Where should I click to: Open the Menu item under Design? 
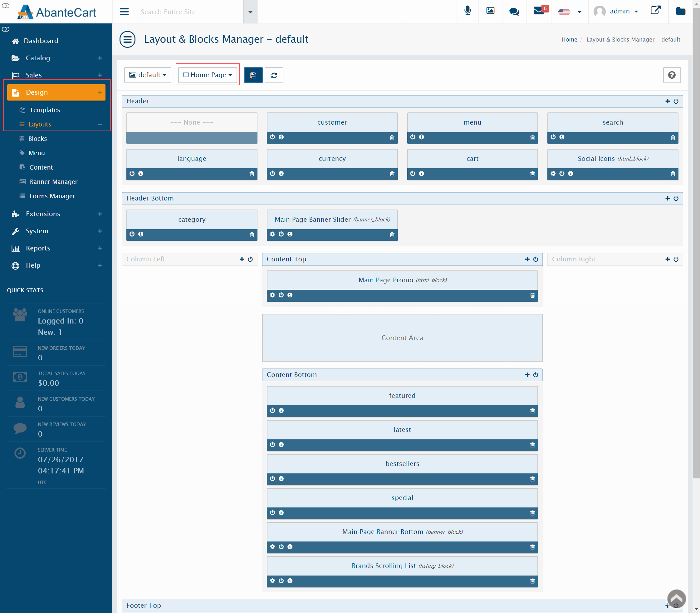pyautogui.click(x=37, y=153)
